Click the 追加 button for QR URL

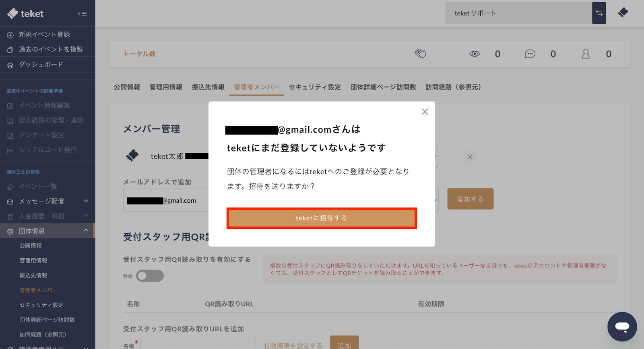click(x=344, y=343)
